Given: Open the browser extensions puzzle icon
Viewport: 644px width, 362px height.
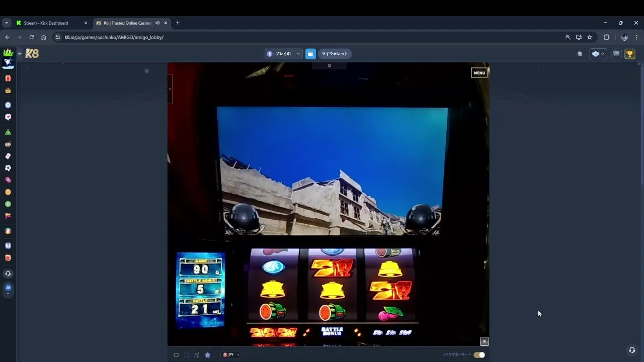Looking at the screenshot, I should click(606, 37).
